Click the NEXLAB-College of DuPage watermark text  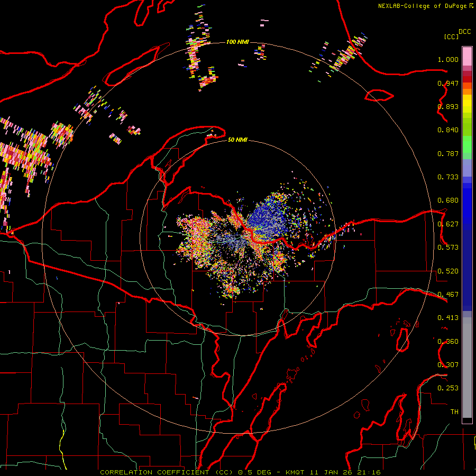point(422,6)
